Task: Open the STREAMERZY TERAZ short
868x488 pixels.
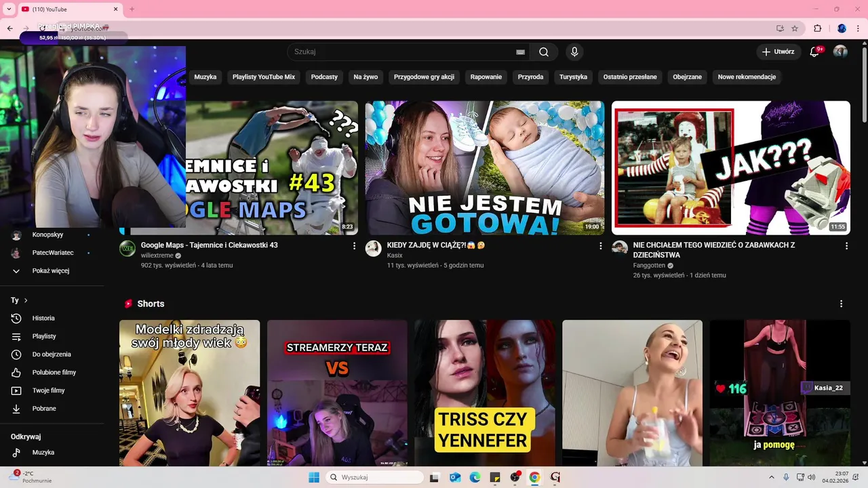Action: pos(337,393)
